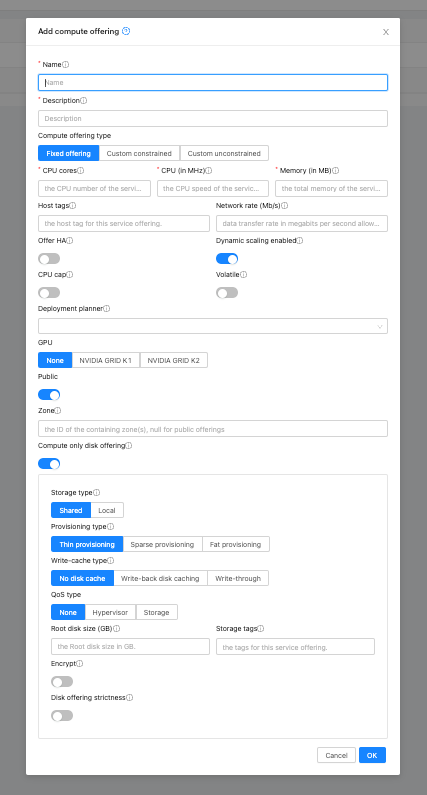Select Write-back disk caching option

coord(160,579)
